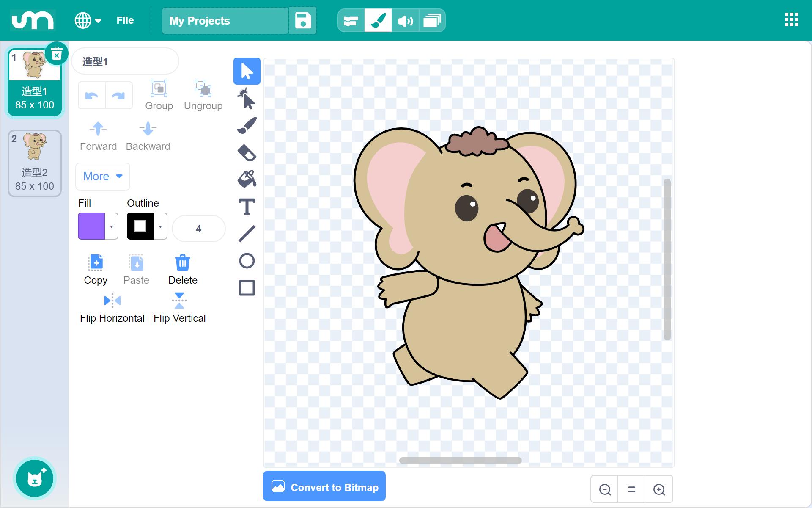This screenshot has height=508, width=812.
Task: Click the black Outline color swatch
Action: point(140,226)
